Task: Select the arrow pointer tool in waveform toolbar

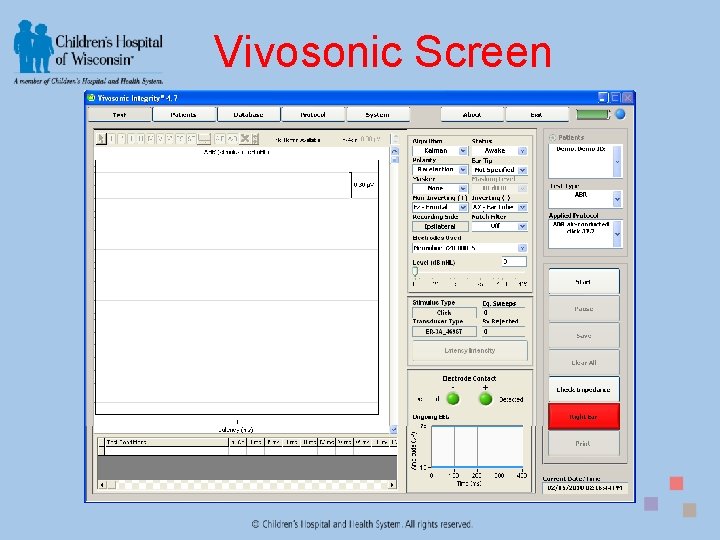Action: coord(101,138)
